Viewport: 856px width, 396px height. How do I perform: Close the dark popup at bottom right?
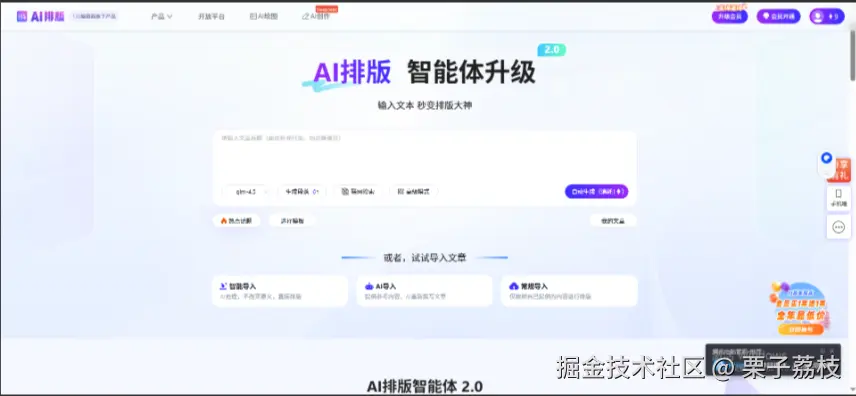click(831, 350)
